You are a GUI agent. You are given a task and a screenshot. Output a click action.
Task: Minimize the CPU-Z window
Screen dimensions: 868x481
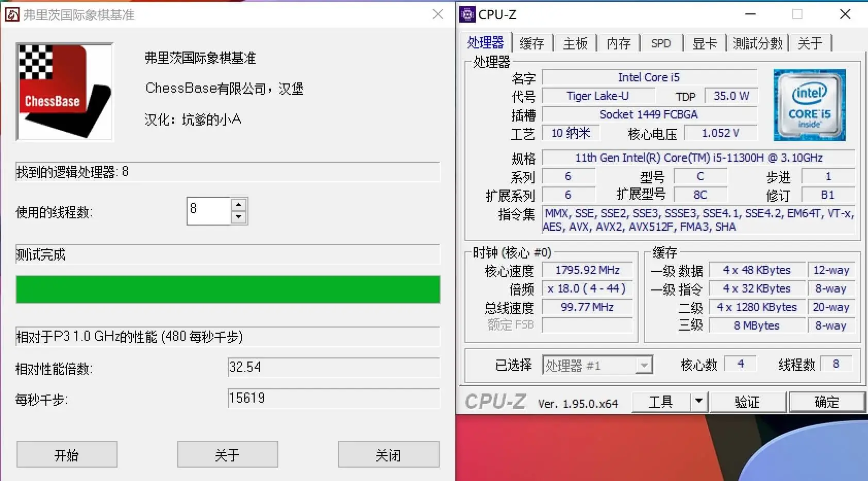point(750,14)
